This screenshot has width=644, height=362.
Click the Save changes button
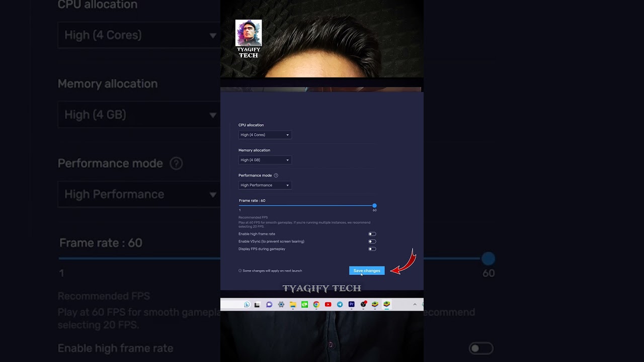(x=367, y=270)
